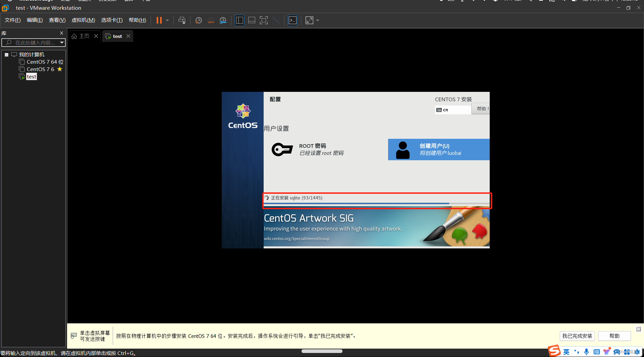Click the 用户设置 heading text

pyautogui.click(x=276, y=128)
